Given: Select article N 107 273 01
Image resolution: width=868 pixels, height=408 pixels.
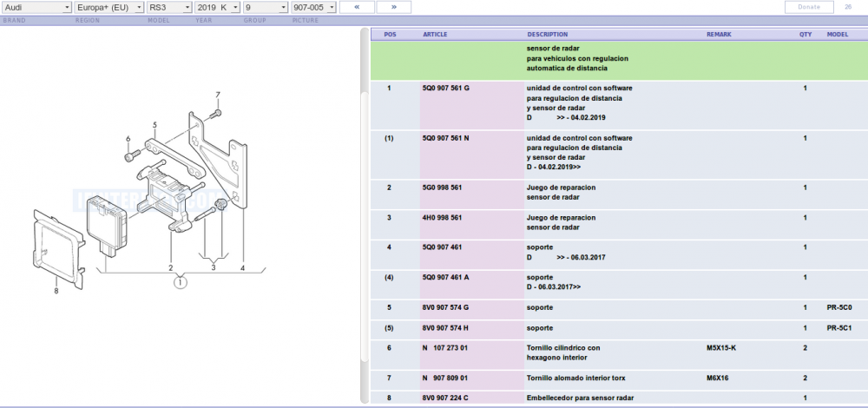Looking at the screenshot, I should 445,348.
